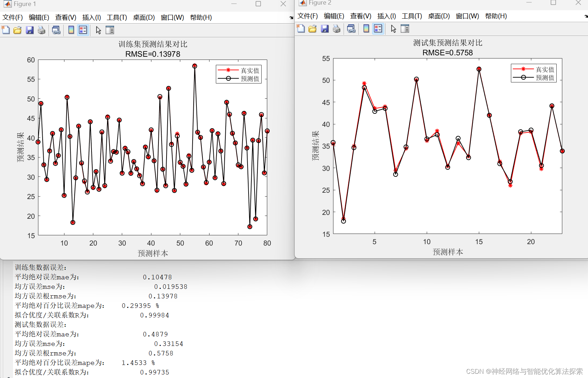The width and height of the screenshot is (588, 378).
Task: Click dock arrow in Figure 1 menu bar
Action: click(291, 18)
